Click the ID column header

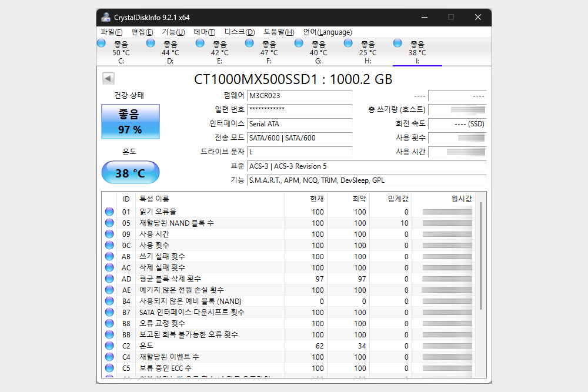pyautogui.click(x=126, y=199)
